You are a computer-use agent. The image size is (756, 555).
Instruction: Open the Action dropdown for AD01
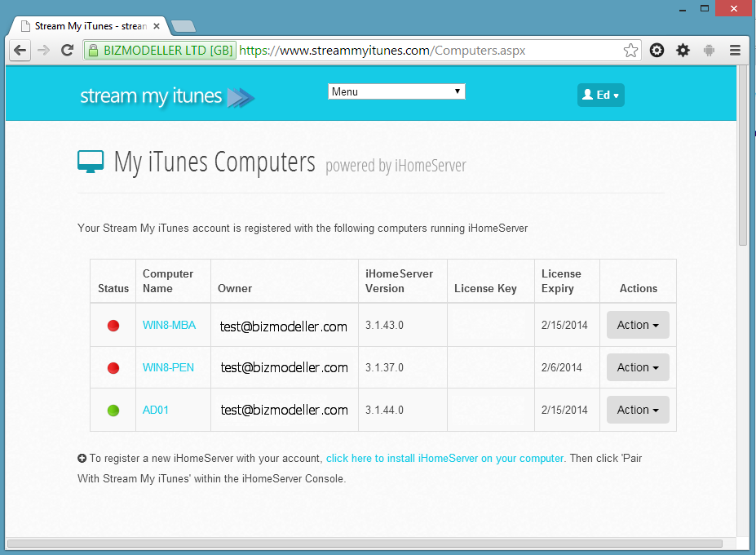click(x=638, y=410)
